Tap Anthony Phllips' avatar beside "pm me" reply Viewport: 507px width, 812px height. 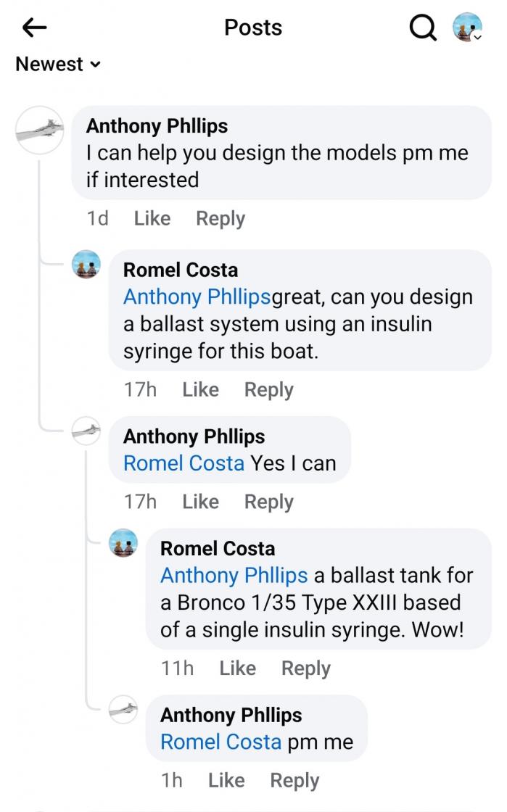(x=123, y=710)
